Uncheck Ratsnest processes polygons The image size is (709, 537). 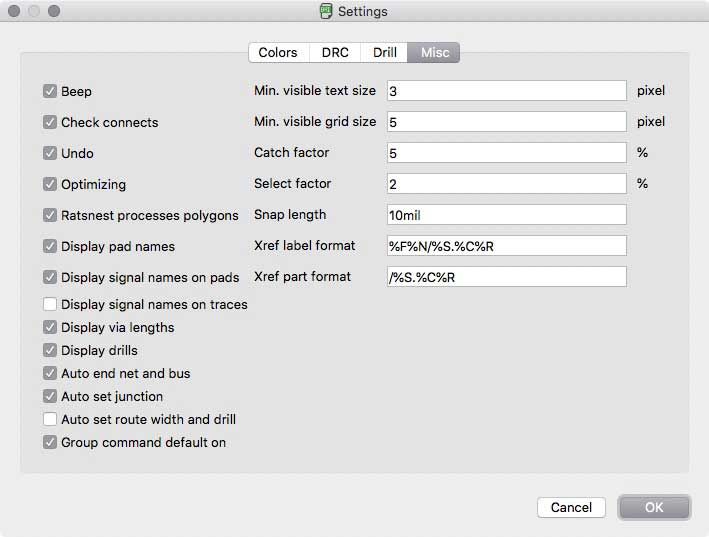pyautogui.click(x=50, y=215)
